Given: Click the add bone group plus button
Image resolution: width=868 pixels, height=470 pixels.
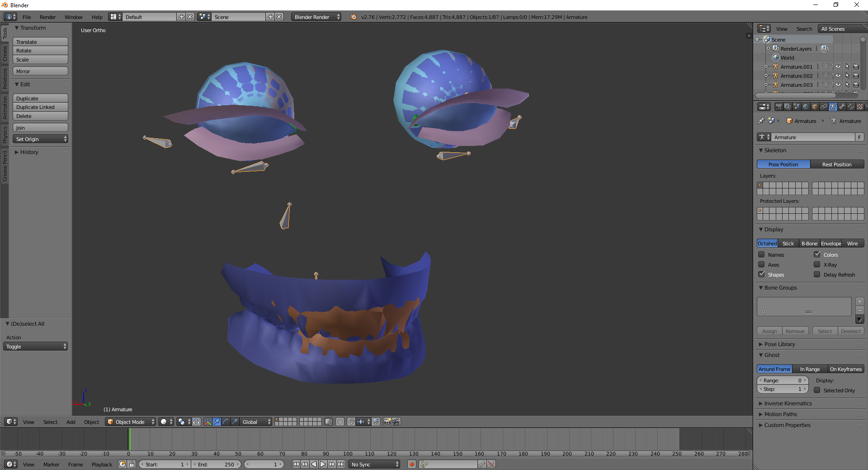Looking at the screenshot, I should [x=860, y=301].
